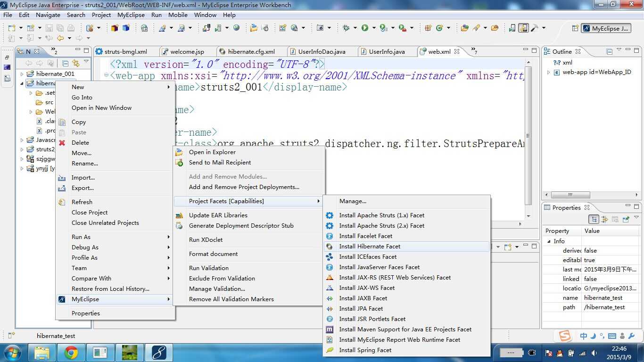Click the Install Facelet Facet icon
Viewport: 644px width, 362px height.
[x=330, y=236]
